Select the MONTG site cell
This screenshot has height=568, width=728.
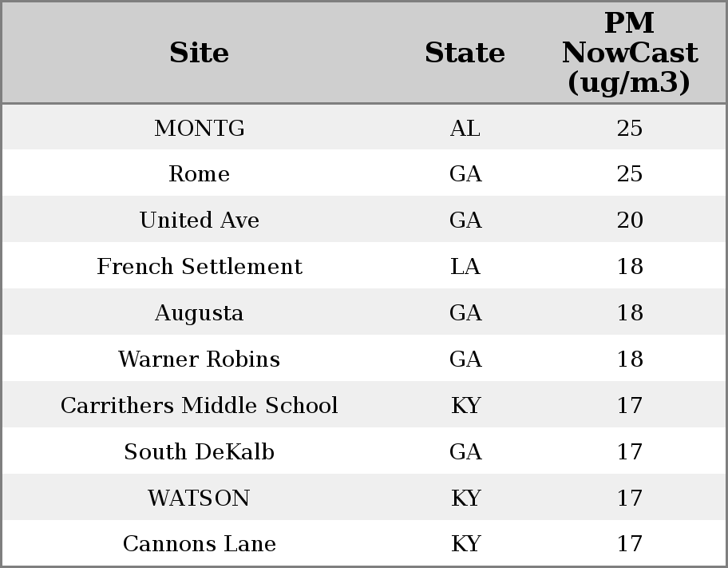(x=200, y=128)
